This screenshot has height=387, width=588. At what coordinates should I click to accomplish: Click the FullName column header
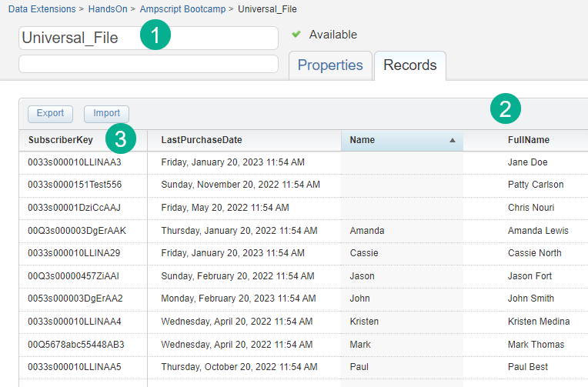[x=528, y=140]
